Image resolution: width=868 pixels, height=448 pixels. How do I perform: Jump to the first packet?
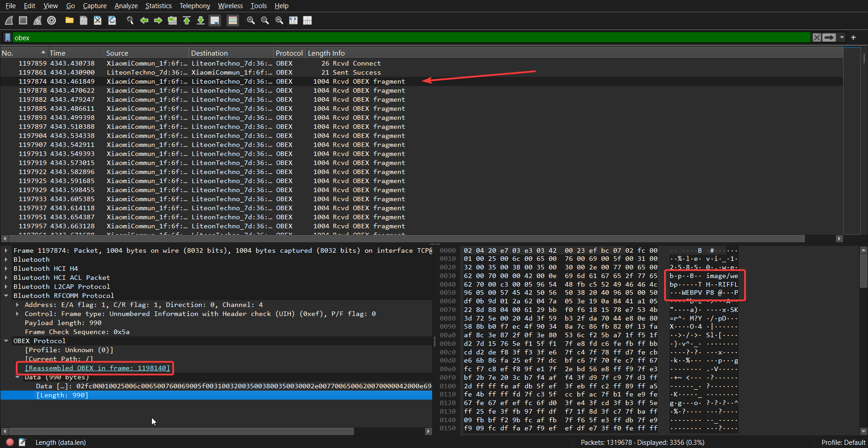coord(187,20)
